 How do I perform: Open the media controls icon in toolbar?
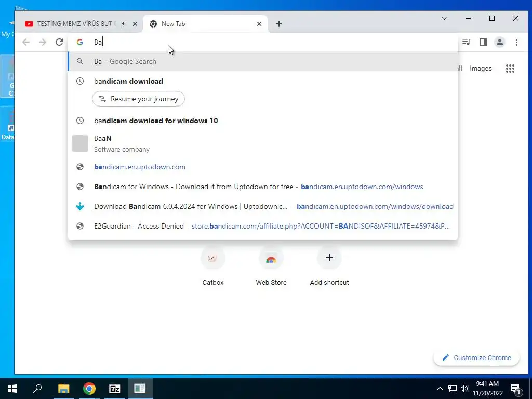(467, 42)
